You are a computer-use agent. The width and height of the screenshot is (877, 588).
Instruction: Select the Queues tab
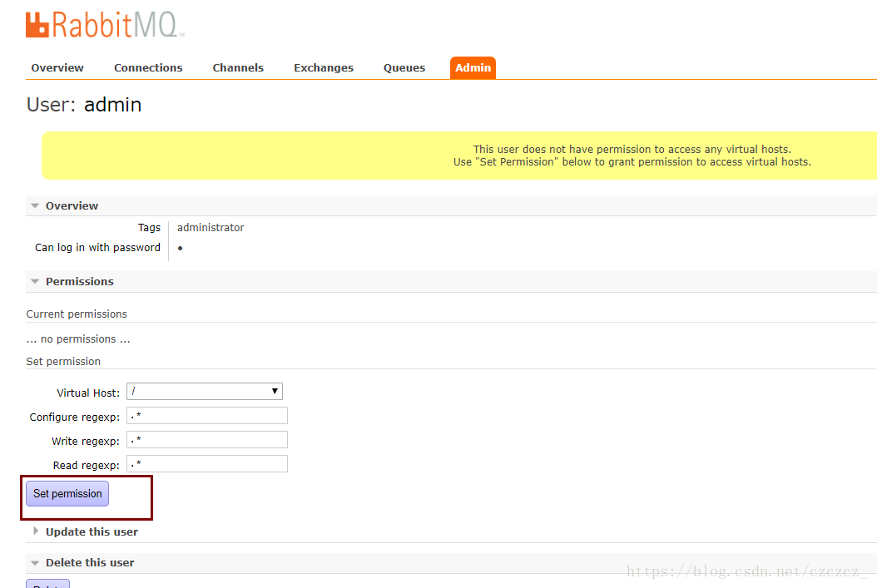coord(404,67)
